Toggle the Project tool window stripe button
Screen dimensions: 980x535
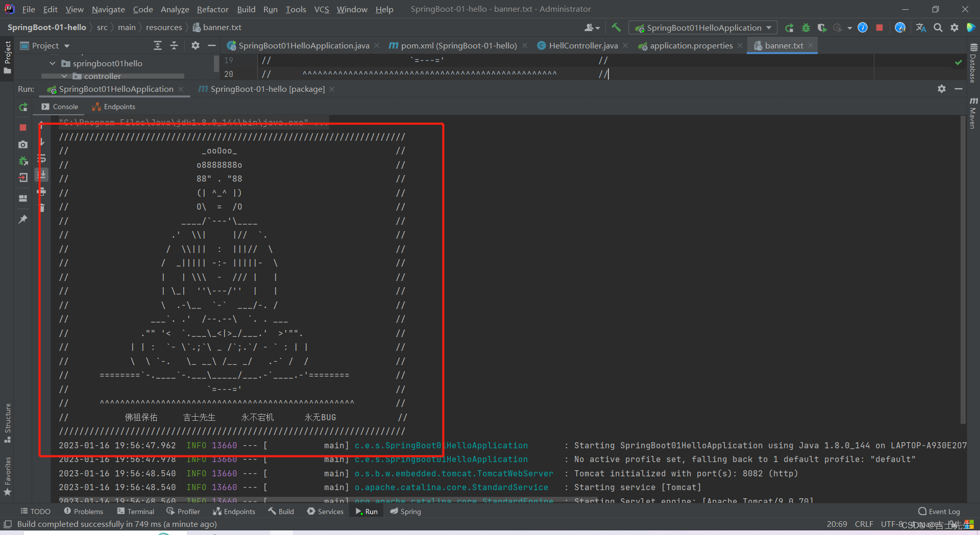[x=8, y=57]
